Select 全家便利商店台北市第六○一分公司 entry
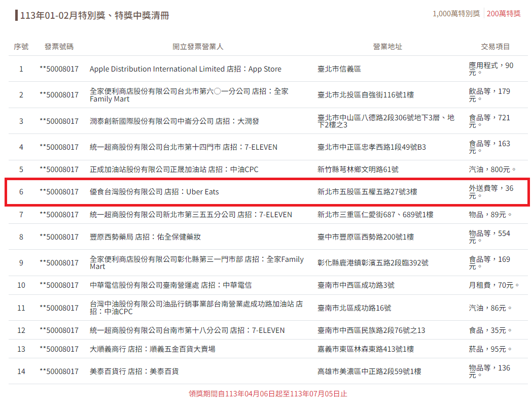 click(189, 95)
